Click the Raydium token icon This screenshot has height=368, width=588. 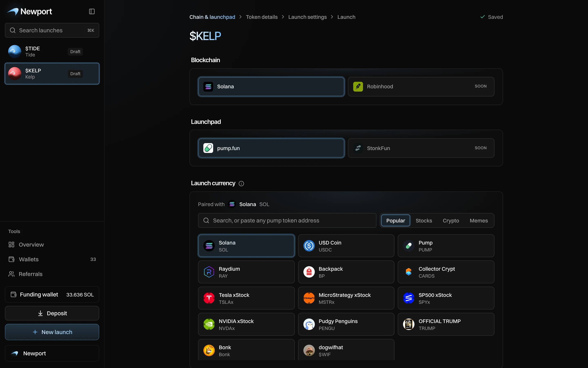[209, 272]
